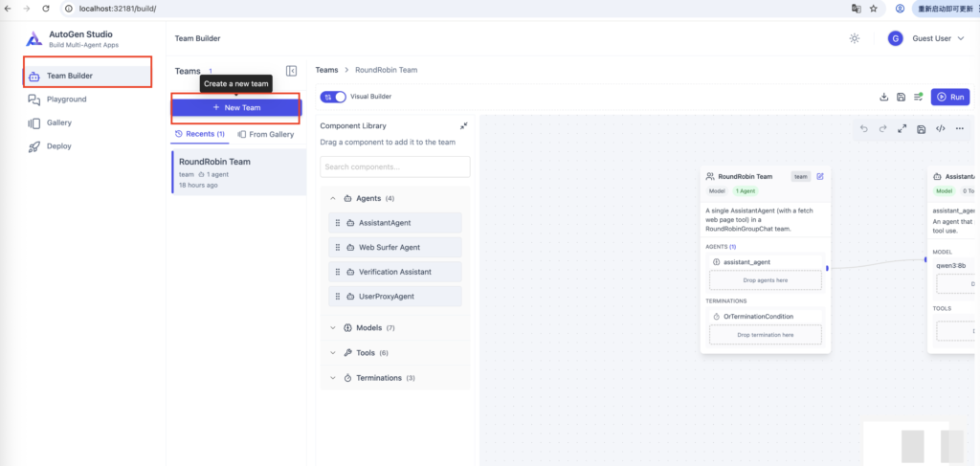
Task: Select the Verification Assistant component
Action: point(395,272)
